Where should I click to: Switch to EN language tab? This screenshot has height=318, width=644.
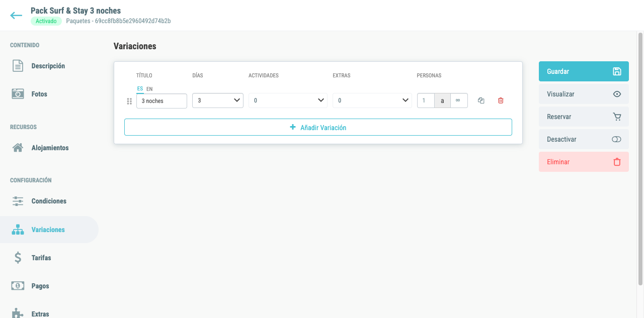pyautogui.click(x=149, y=89)
